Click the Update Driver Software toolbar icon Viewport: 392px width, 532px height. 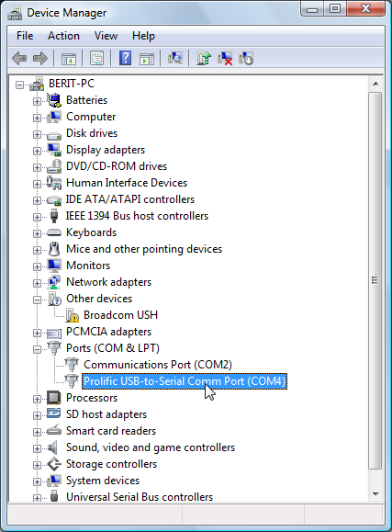[x=204, y=58]
